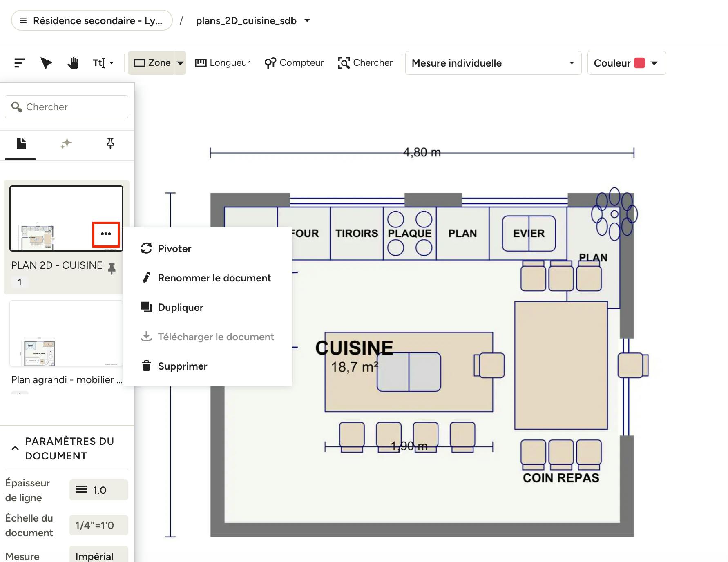Expand the Zone tool dropdown arrow
The width and height of the screenshot is (728, 562).
(180, 63)
